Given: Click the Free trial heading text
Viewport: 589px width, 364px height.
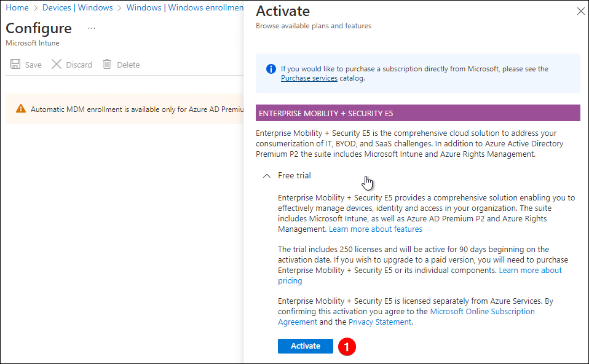Looking at the screenshot, I should click(x=294, y=175).
